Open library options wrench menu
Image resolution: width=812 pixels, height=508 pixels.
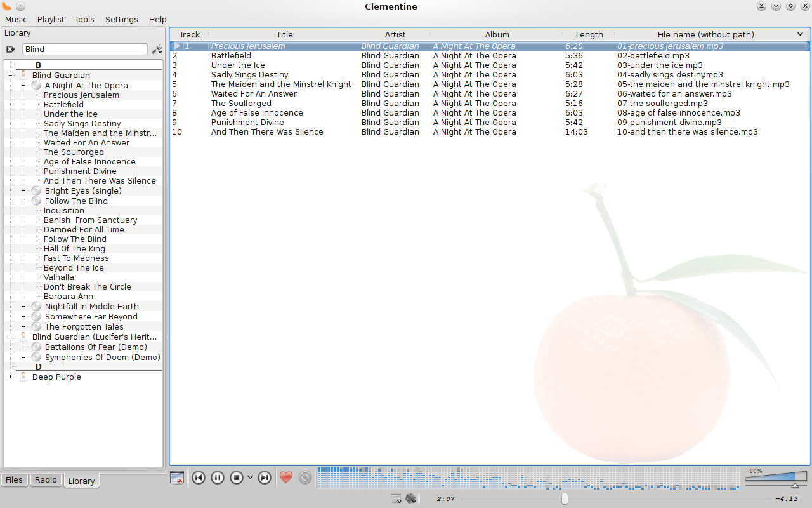click(157, 49)
